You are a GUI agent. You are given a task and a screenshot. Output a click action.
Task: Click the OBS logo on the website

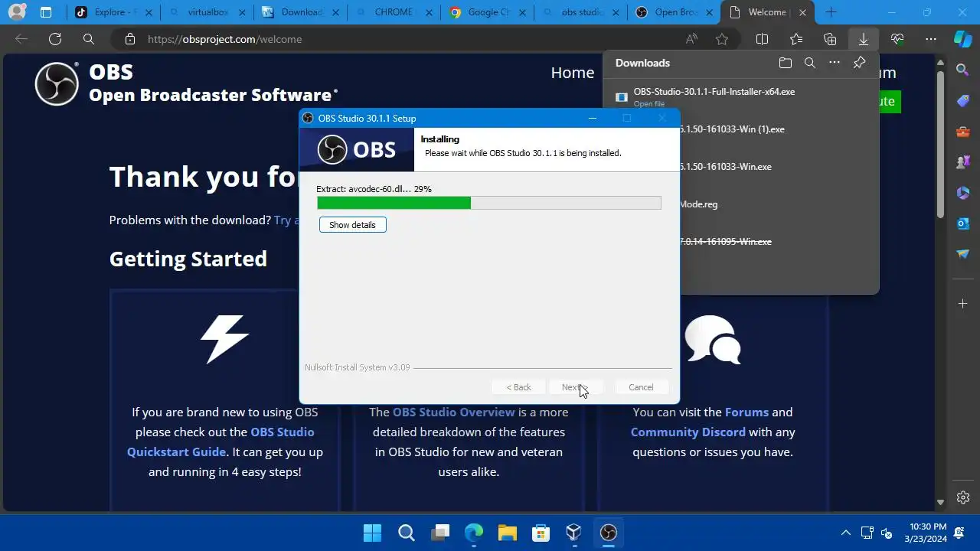point(57,83)
